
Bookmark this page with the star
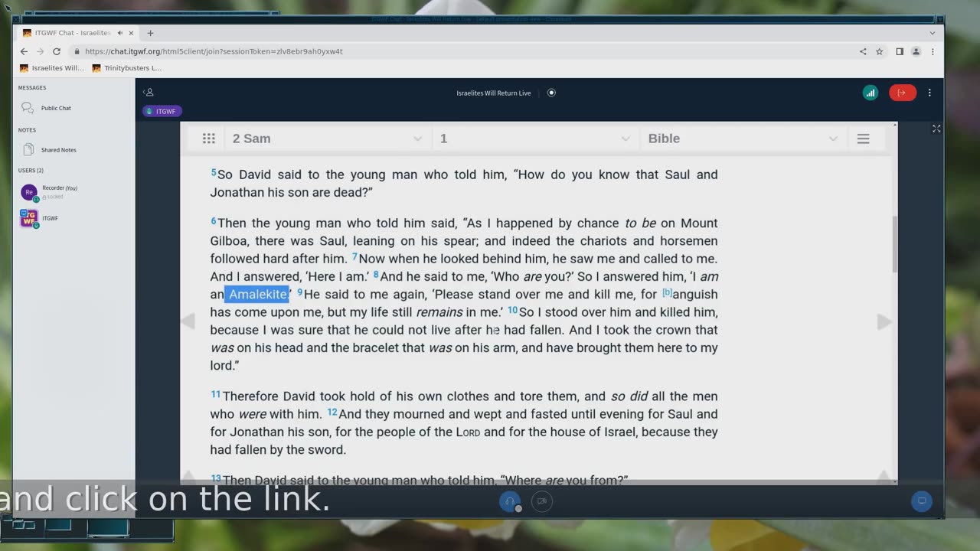(879, 51)
